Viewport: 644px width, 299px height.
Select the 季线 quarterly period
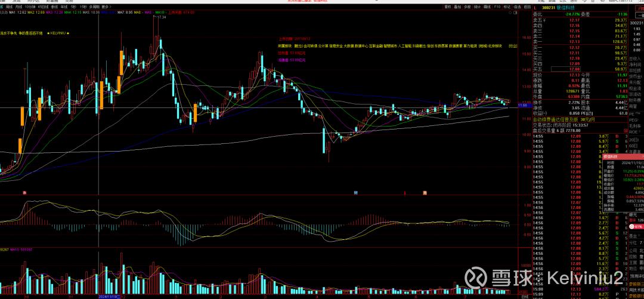54,7
